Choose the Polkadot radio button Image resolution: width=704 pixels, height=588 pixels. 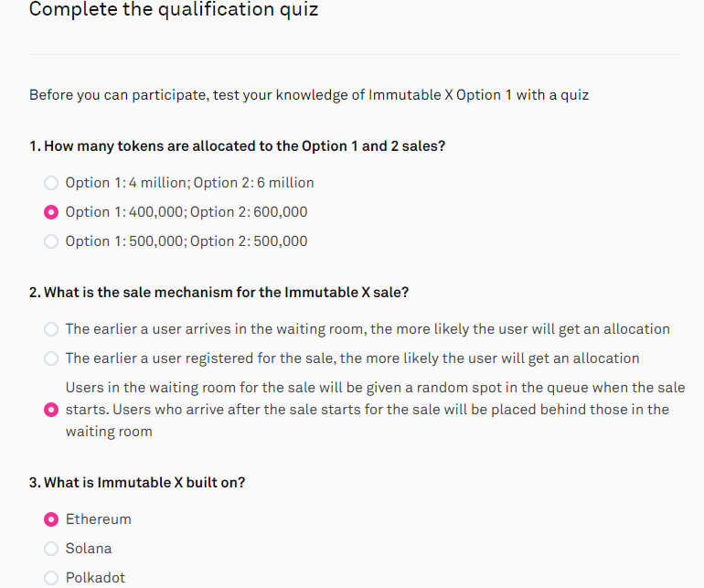pyautogui.click(x=51, y=578)
